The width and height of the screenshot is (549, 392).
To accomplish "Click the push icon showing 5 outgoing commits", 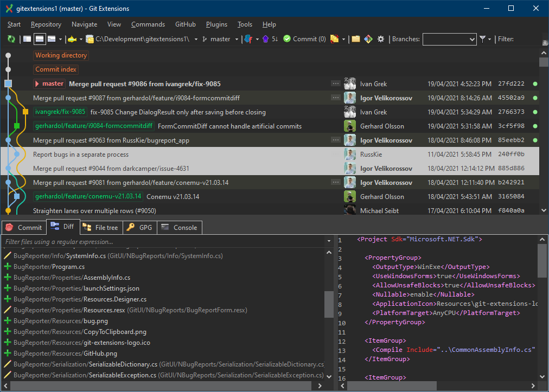I will (x=266, y=39).
